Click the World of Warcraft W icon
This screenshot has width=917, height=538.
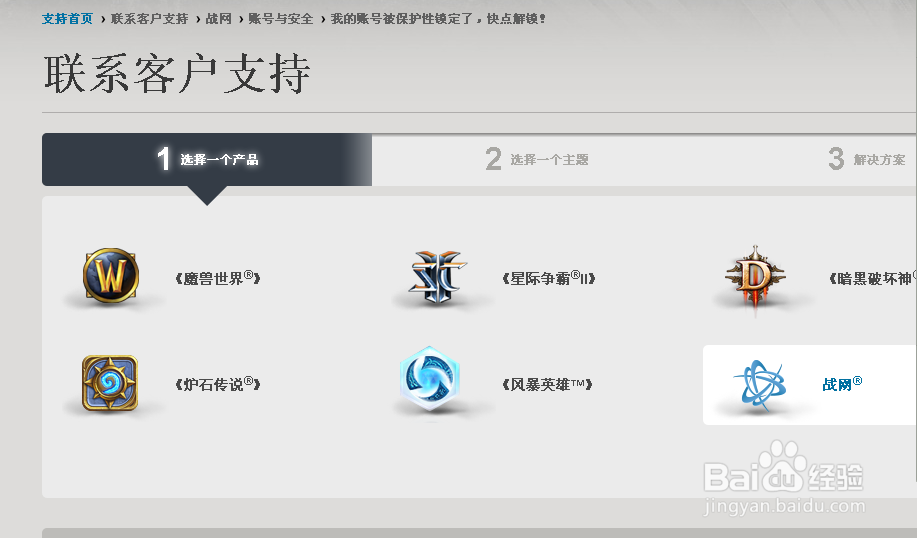[x=111, y=275]
